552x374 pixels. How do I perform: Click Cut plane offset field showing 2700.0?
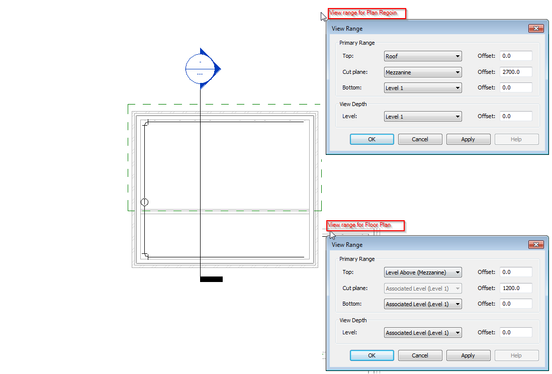pos(516,72)
